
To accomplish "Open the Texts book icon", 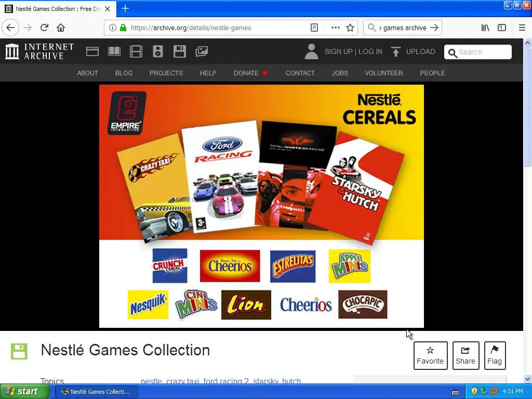I will [x=114, y=51].
